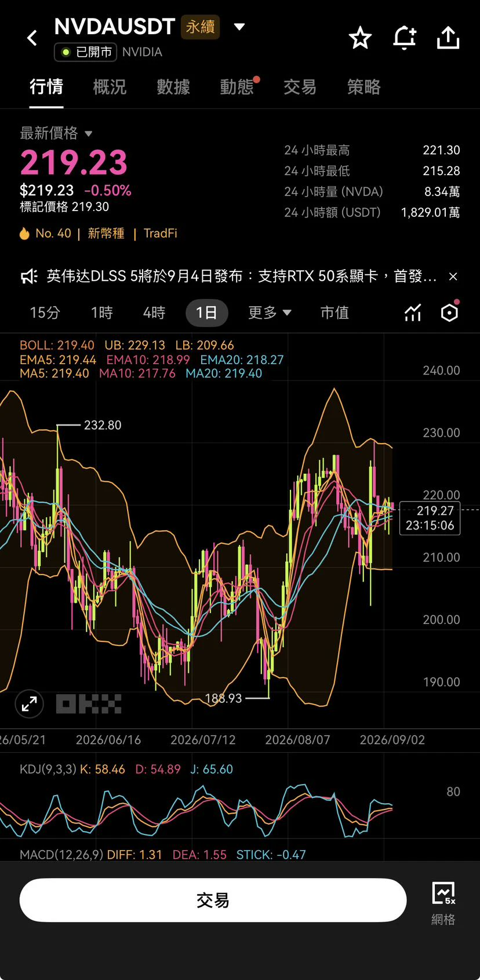
Task: Switch to 策略 tab
Action: (x=364, y=87)
